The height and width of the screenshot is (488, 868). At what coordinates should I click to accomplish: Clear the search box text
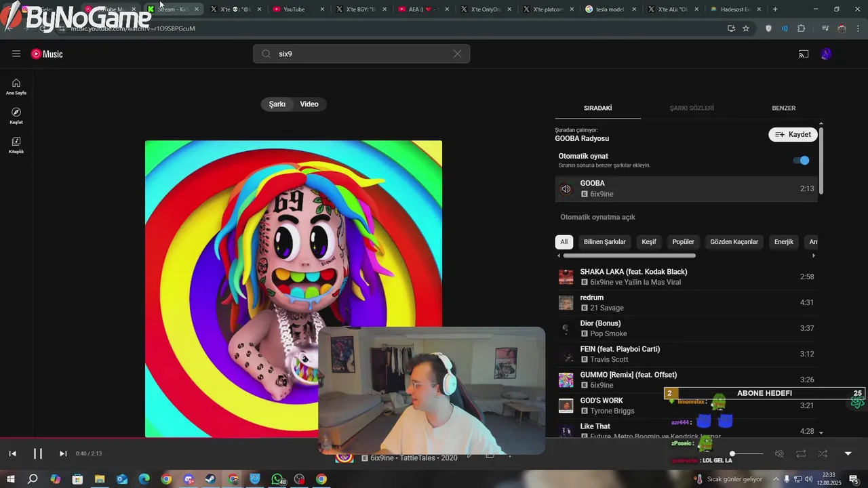coord(457,54)
